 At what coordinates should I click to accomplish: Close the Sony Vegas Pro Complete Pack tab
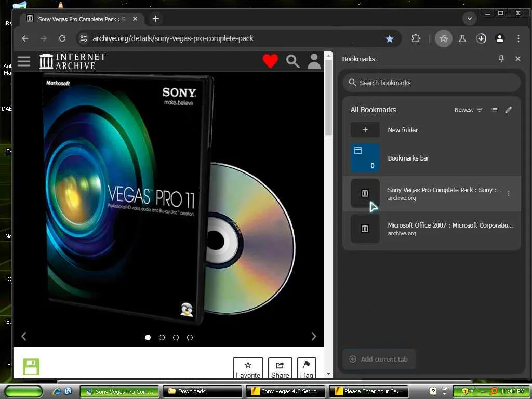(135, 19)
